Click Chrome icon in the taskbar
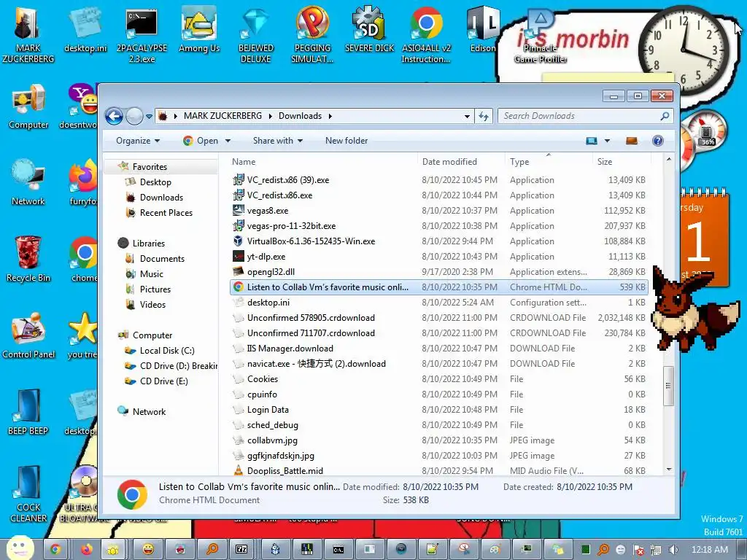This screenshot has width=747, height=560. (55, 550)
